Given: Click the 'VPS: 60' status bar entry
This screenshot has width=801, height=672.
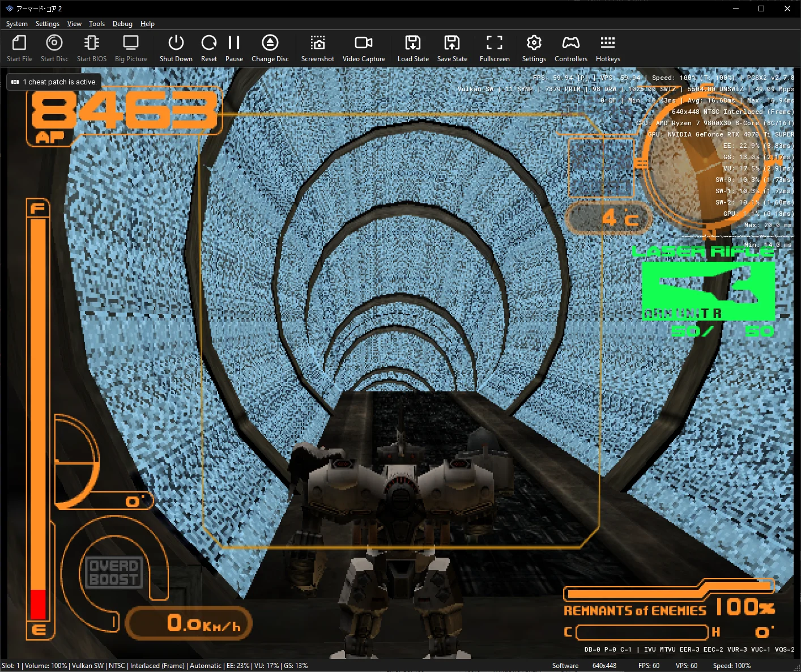Looking at the screenshot, I should tap(687, 666).
